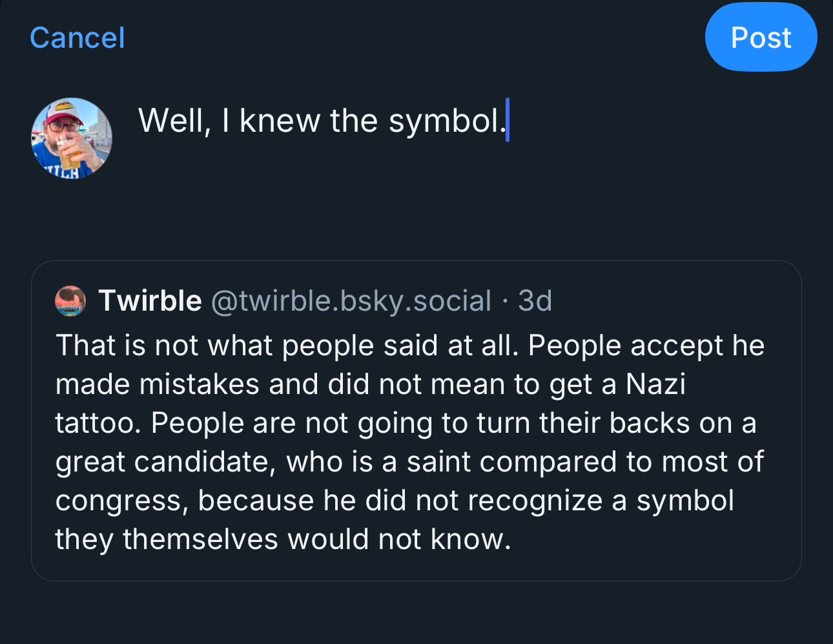Click the 3d timestamp of quoted post

(535, 301)
